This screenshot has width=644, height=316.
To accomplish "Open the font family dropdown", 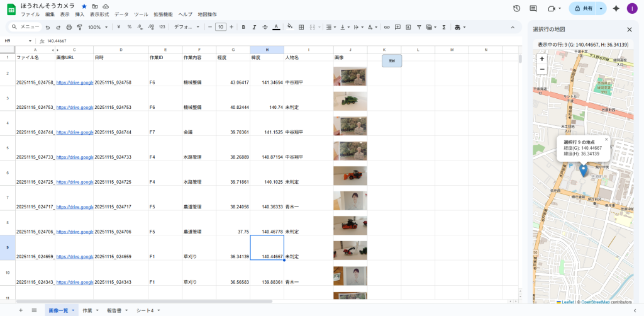I will pos(187,27).
